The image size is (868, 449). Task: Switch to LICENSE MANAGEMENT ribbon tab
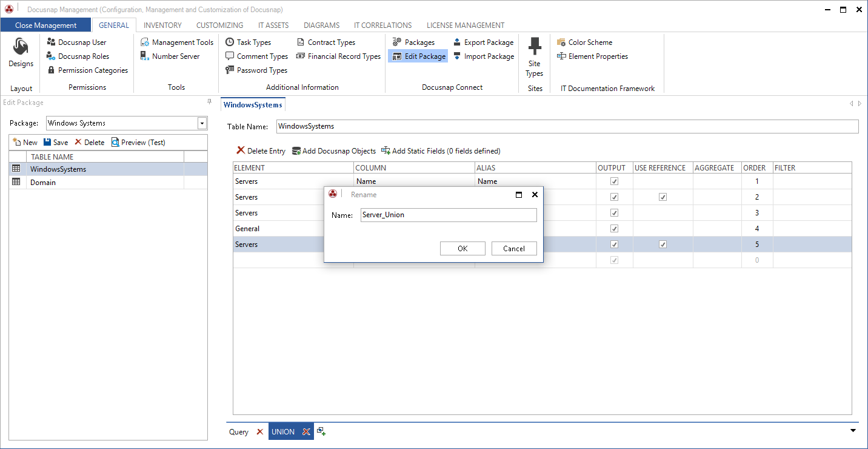pos(466,25)
